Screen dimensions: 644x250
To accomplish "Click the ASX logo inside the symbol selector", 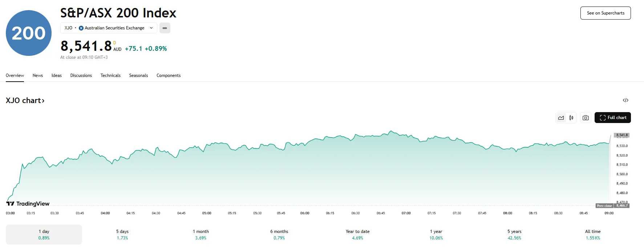I will coord(81,28).
